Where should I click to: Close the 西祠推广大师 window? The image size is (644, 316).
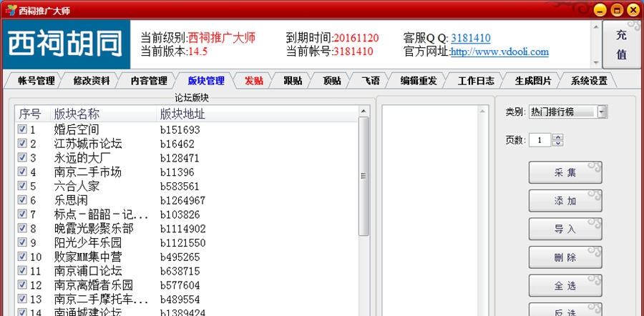click(x=634, y=10)
